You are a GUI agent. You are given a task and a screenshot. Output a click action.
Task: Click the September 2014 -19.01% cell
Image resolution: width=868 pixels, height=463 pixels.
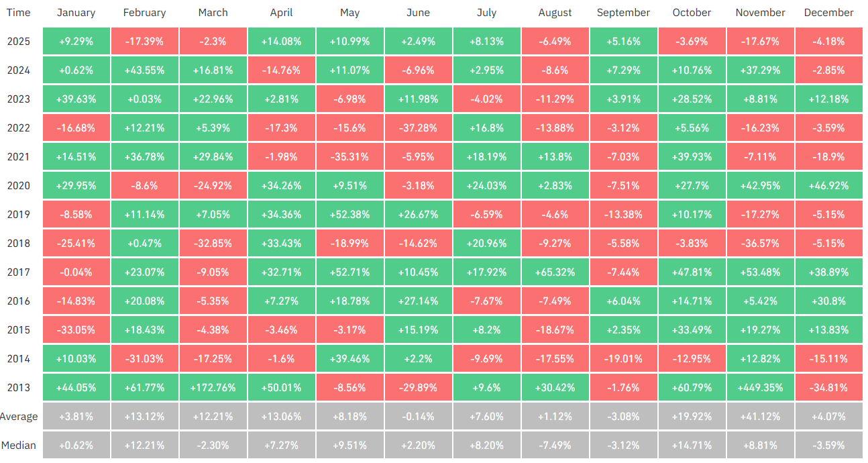[x=623, y=358]
